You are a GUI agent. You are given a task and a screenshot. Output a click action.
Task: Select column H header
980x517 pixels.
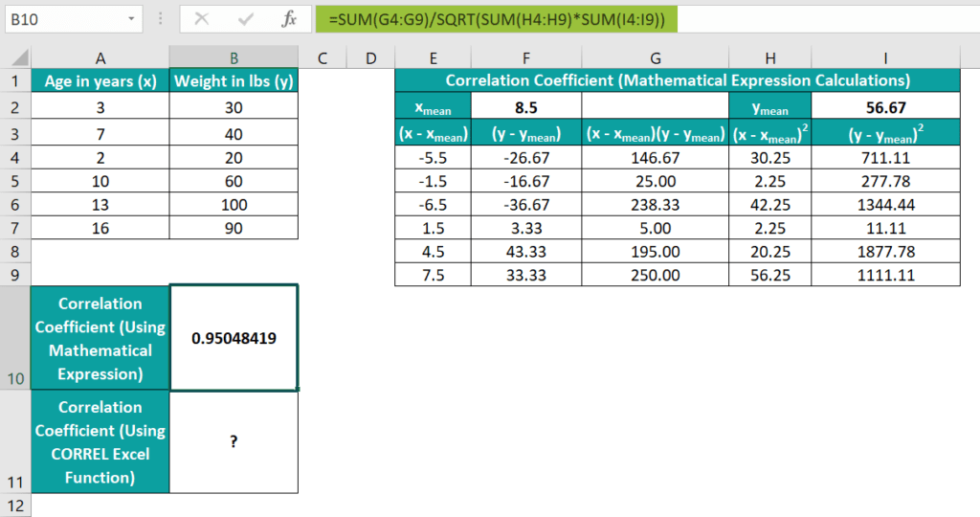click(x=770, y=58)
